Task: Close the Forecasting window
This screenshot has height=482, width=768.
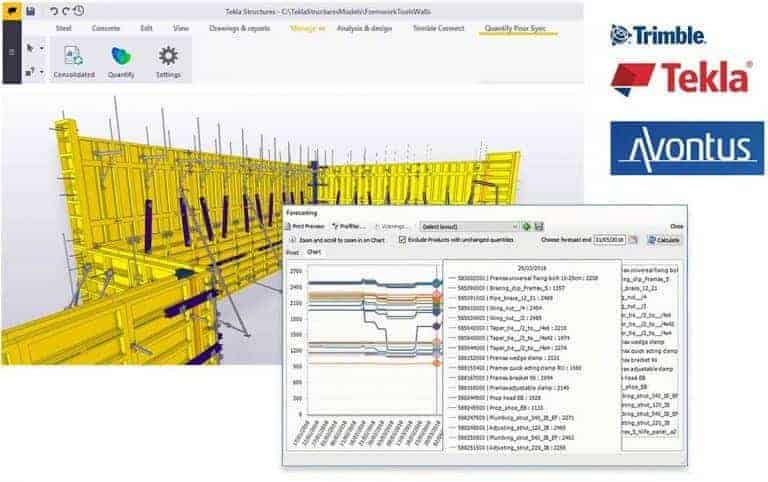Action: point(676,226)
